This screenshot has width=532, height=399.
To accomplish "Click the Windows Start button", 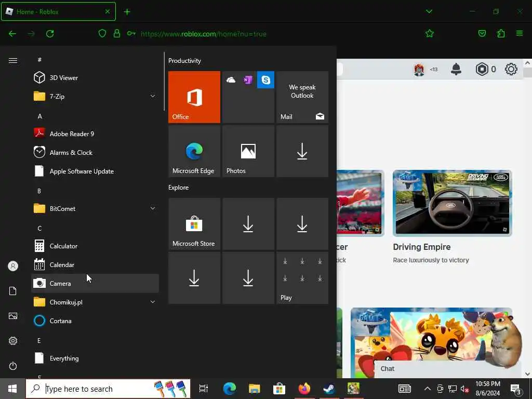I will [x=13, y=389].
